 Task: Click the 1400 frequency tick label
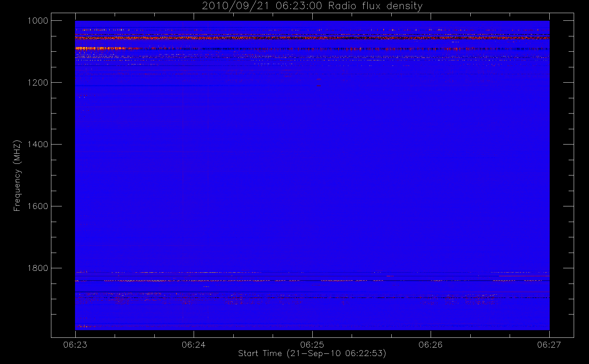click(38, 145)
